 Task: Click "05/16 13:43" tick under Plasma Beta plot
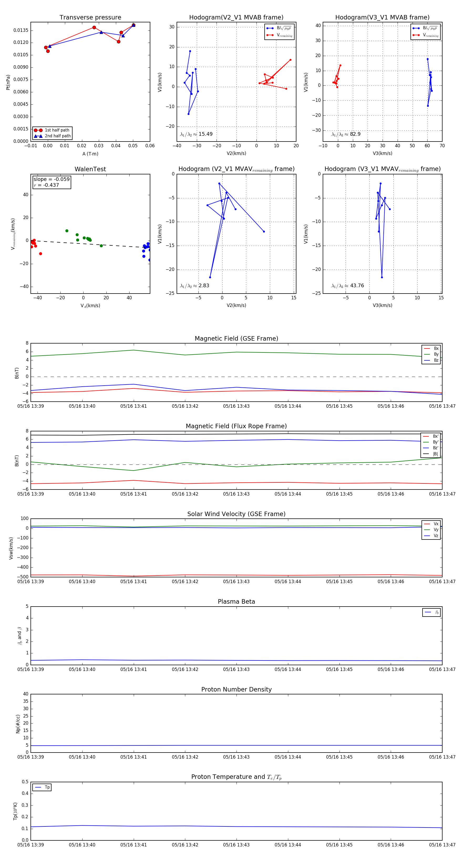236,669
